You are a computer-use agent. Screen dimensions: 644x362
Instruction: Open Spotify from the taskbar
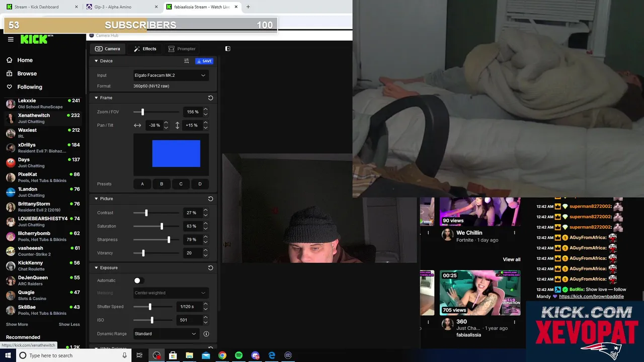click(238, 355)
